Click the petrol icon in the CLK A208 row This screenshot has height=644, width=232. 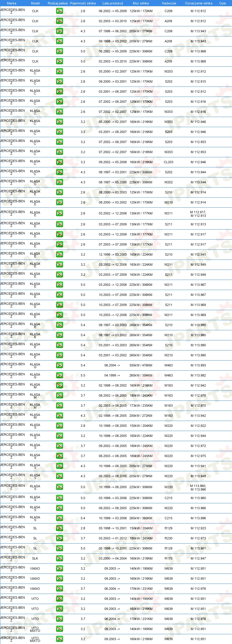point(59,41)
